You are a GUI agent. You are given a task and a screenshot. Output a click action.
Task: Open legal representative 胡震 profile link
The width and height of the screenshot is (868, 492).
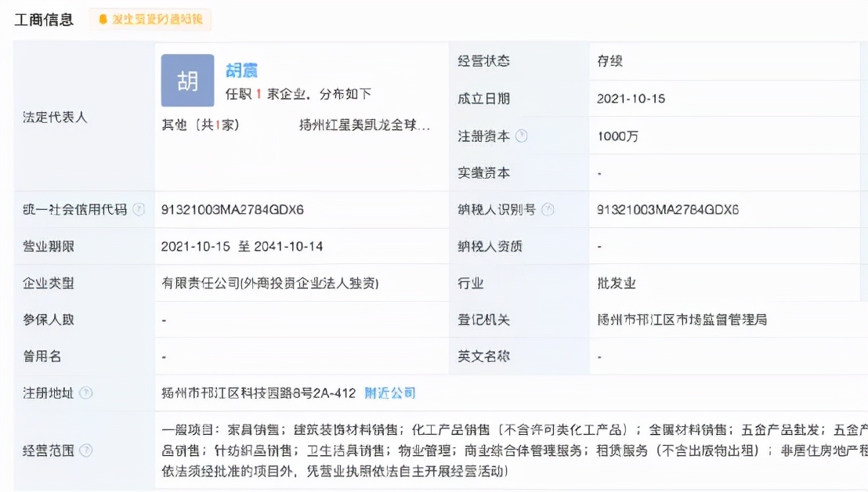pos(242,71)
